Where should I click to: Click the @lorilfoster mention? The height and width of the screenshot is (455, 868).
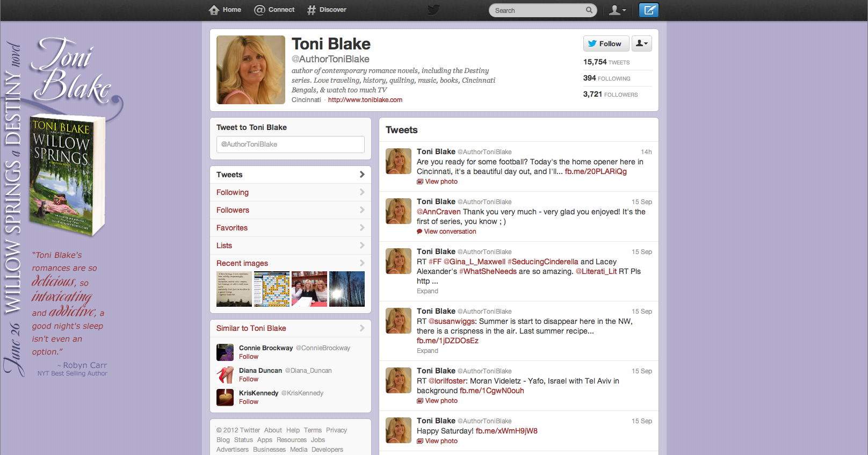[x=448, y=381]
